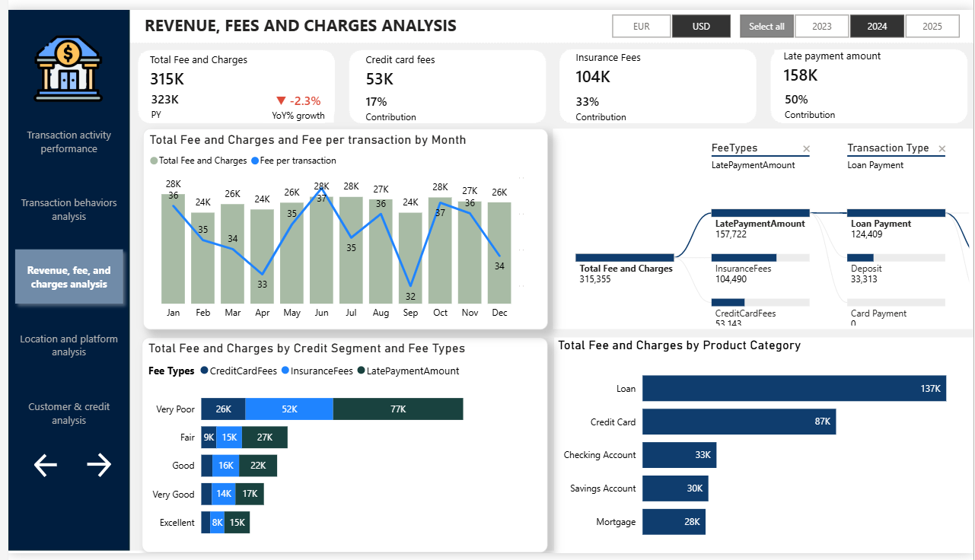The height and width of the screenshot is (560, 975).
Task: Toggle currency to EUR
Action: point(642,27)
